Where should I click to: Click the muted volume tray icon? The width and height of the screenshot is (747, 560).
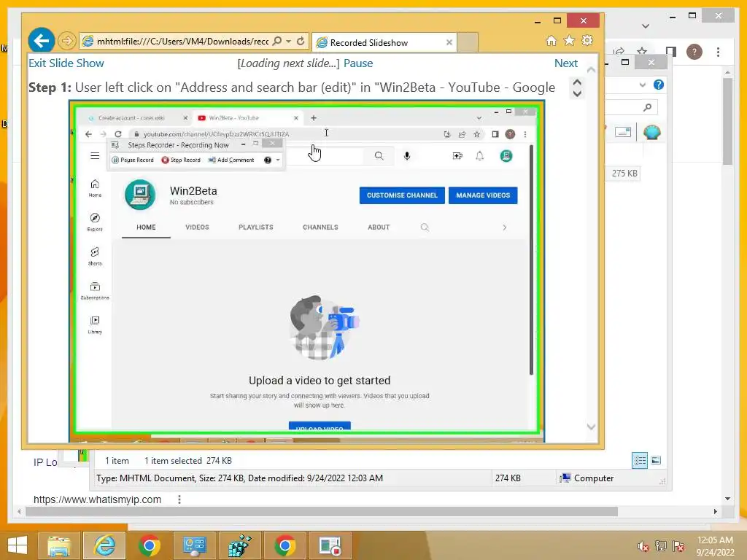643,546
